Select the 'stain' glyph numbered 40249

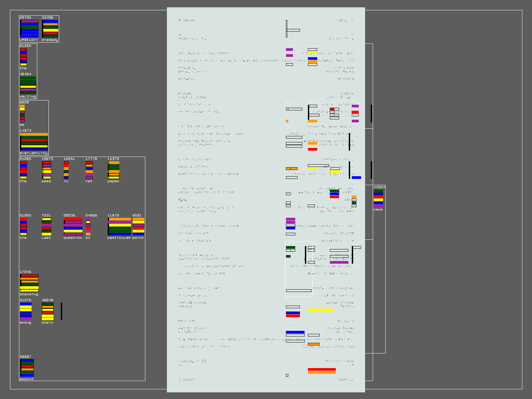pyautogui.click(x=48, y=311)
